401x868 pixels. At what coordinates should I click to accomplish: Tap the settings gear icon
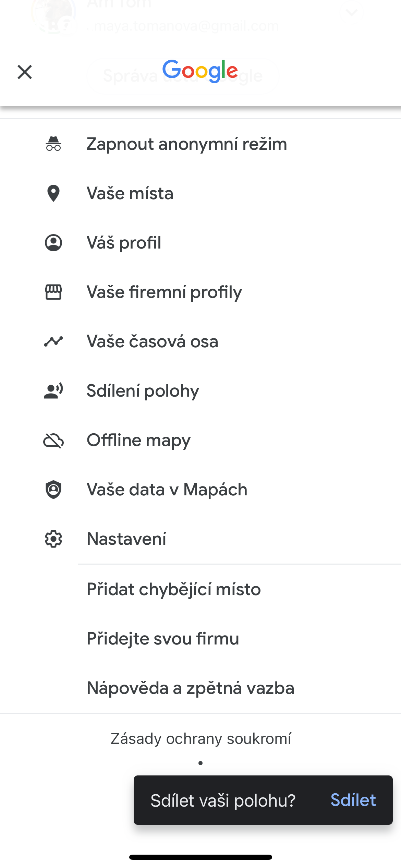[53, 539]
